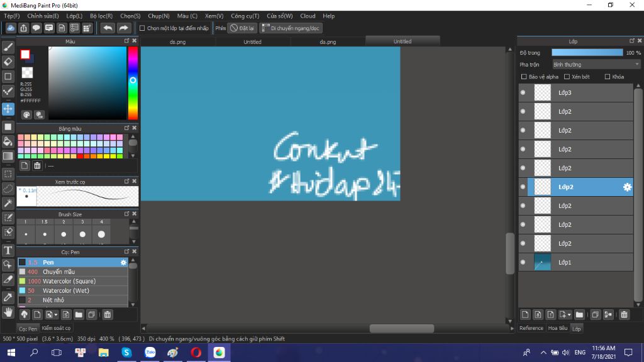The image size is (644, 362).
Task: Undock the Lớp panel
Action: 631,41
